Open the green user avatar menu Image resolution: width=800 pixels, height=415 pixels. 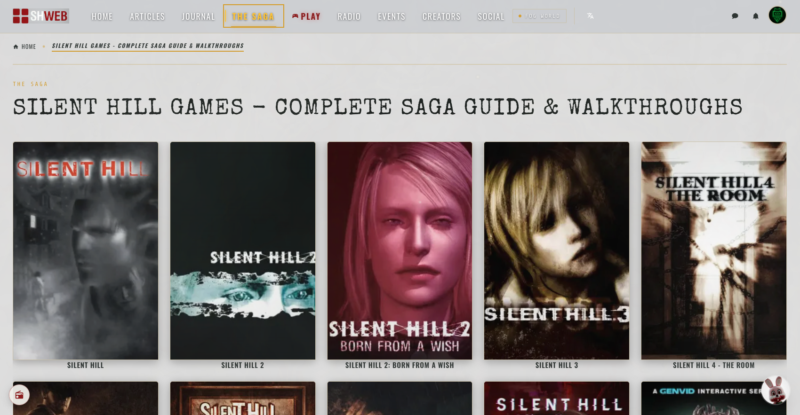pyautogui.click(x=777, y=15)
